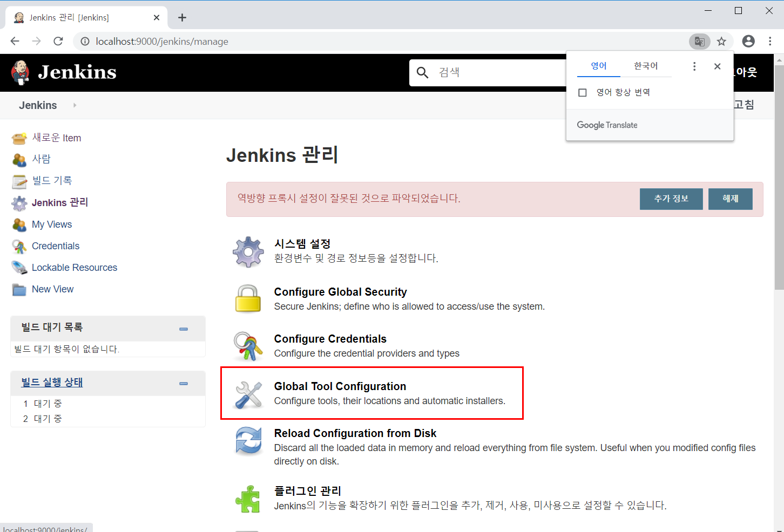The image size is (784, 532).
Task: Open the Chrome three-dot menu
Action: (770, 41)
